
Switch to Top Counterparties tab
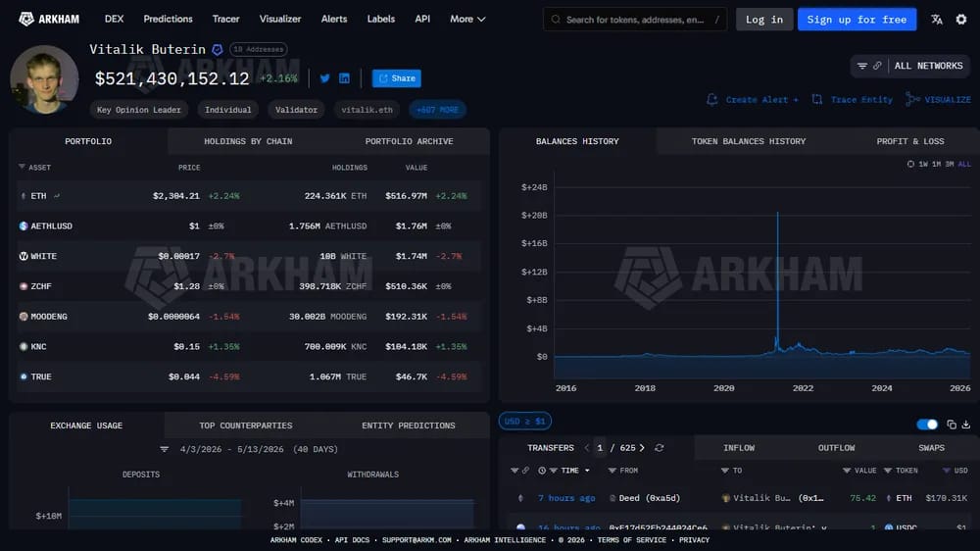[246, 426]
